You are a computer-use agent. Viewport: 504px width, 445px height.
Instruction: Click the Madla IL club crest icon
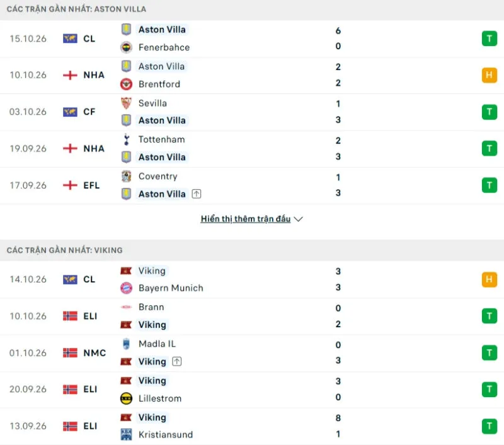click(126, 344)
